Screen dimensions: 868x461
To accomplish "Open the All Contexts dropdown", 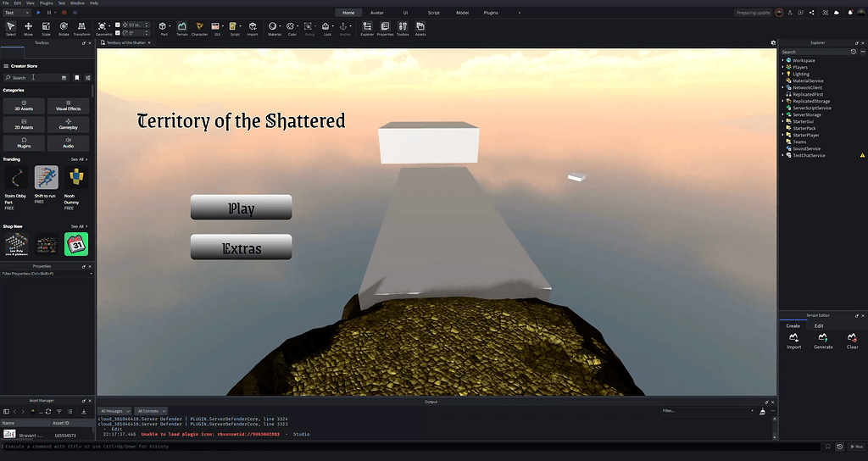I will [151, 411].
